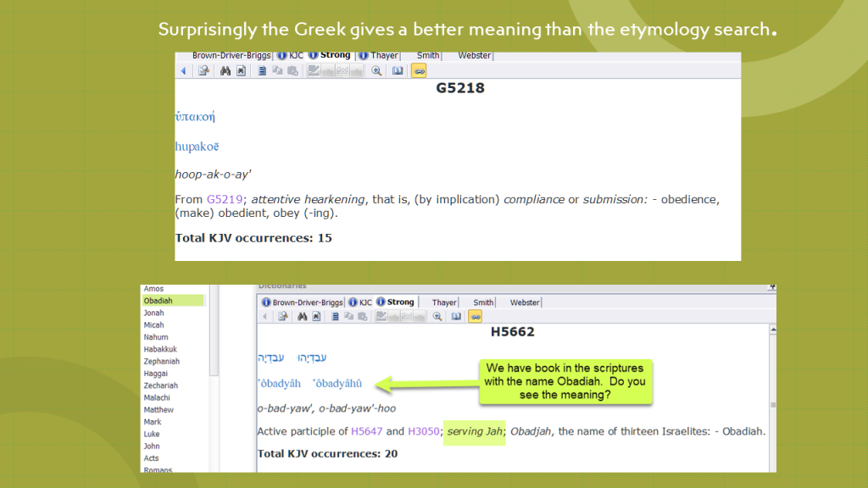Image resolution: width=868 pixels, height=488 pixels.
Task: Follow the H5647 Strong's number link
Action: click(x=366, y=431)
